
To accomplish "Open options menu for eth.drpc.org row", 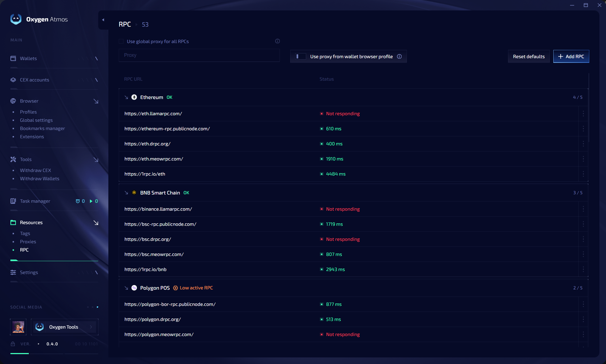I will pyautogui.click(x=583, y=144).
